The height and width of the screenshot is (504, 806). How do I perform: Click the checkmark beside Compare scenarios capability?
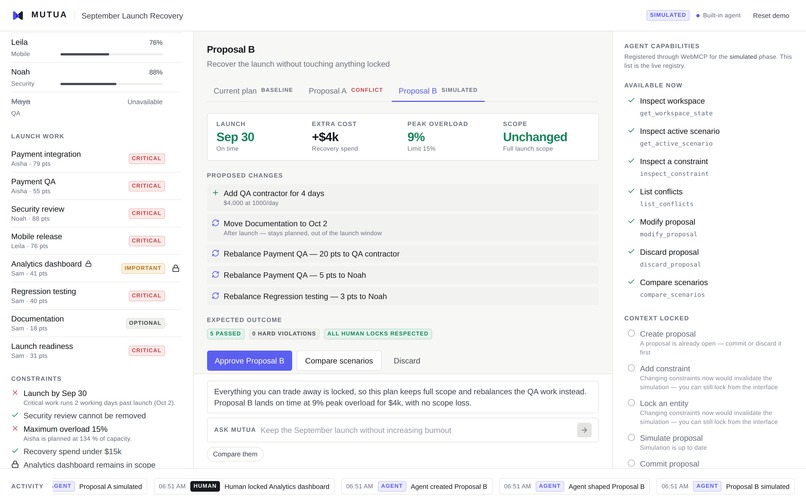631,282
